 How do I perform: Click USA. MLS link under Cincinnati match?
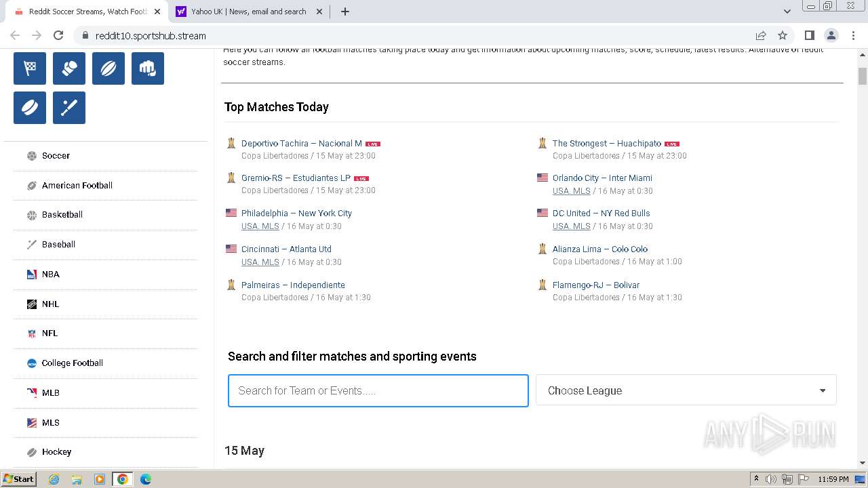point(260,262)
